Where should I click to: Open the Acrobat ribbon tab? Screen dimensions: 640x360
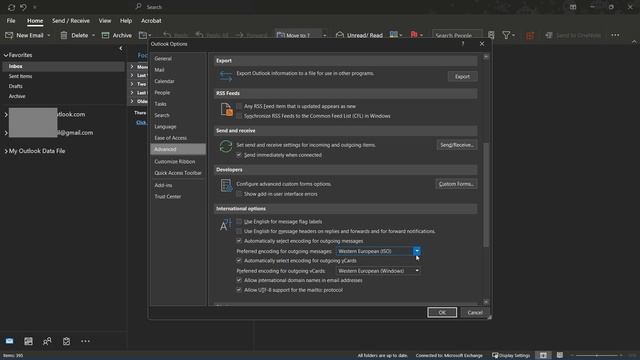tap(151, 20)
